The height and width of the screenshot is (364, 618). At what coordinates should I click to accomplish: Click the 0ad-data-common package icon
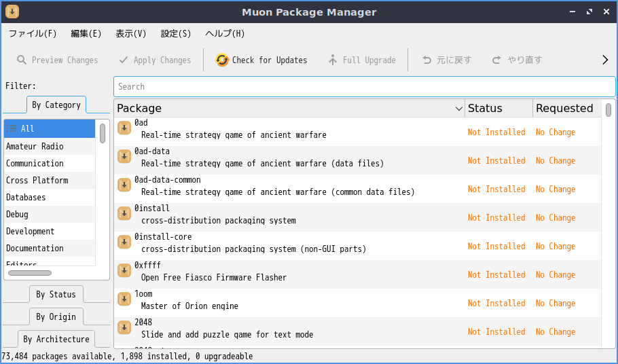point(124,185)
